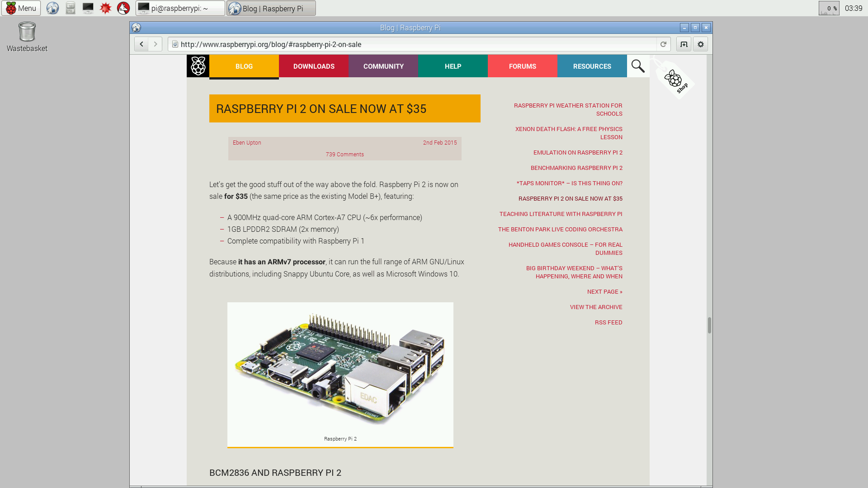The width and height of the screenshot is (868, 488).
Task: Minimize the browser window
Action: 684,28
